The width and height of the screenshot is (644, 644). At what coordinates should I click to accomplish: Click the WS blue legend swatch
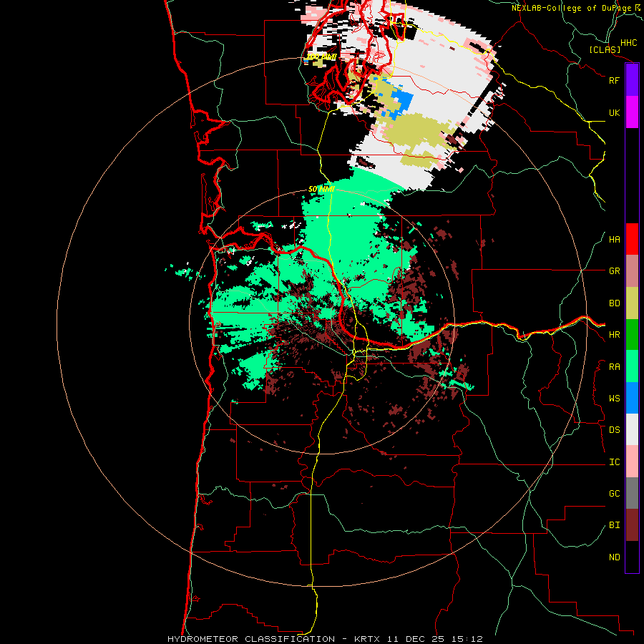(x=632, y=398)
